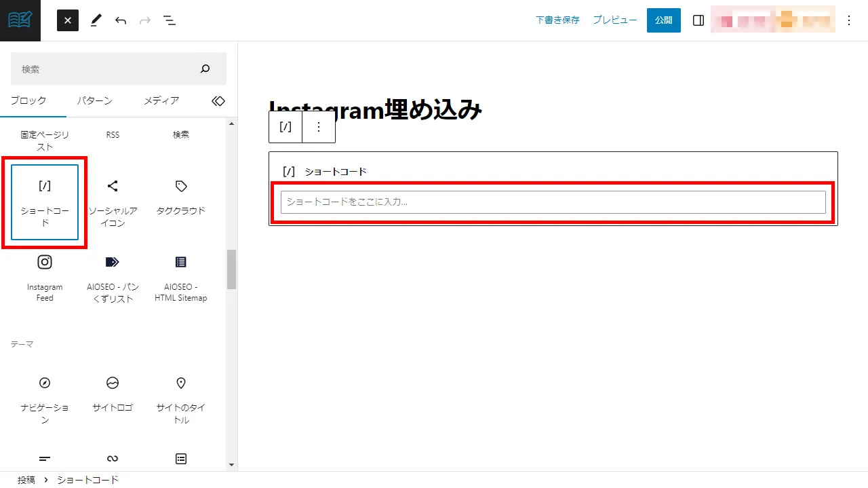Insert the Instagram Feed block
The image size is (868, 488).
45,278
